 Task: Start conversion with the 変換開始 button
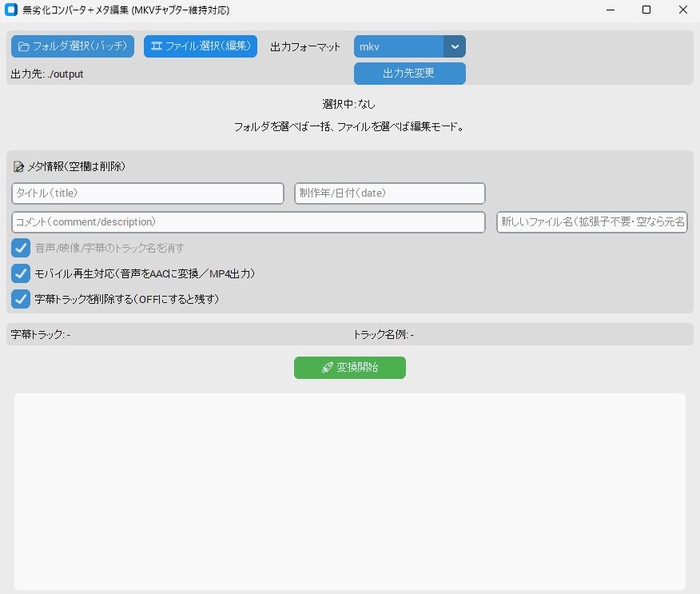(349, 368)
